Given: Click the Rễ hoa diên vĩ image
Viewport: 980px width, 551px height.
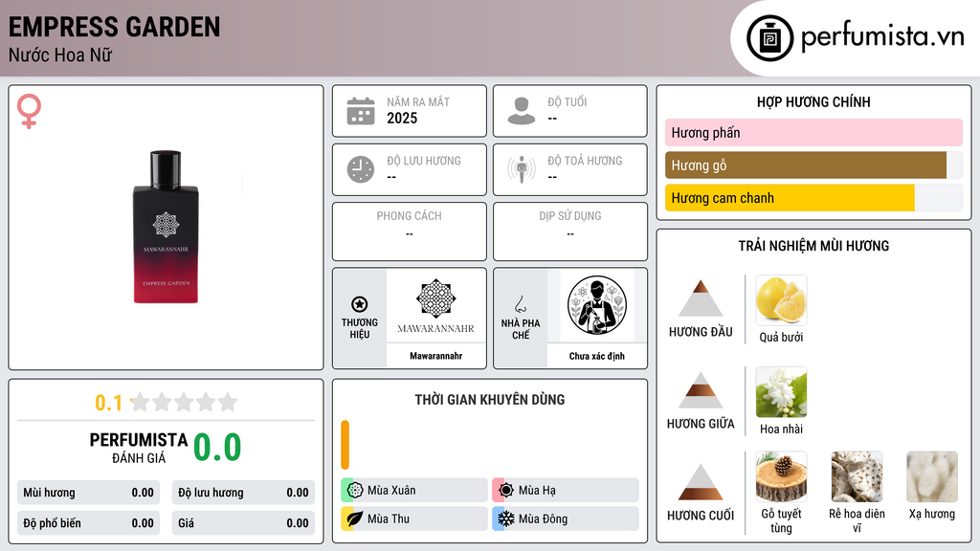Looking at the screenshot, I should click(857, 476).
